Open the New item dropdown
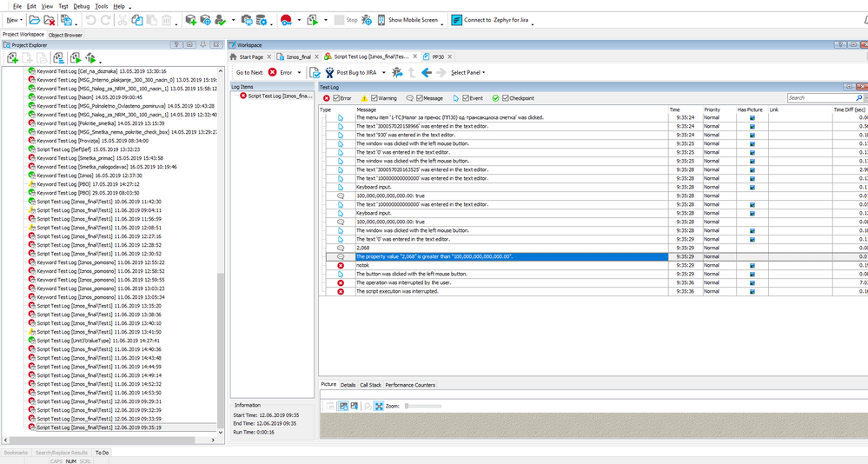 coord(15,20)
